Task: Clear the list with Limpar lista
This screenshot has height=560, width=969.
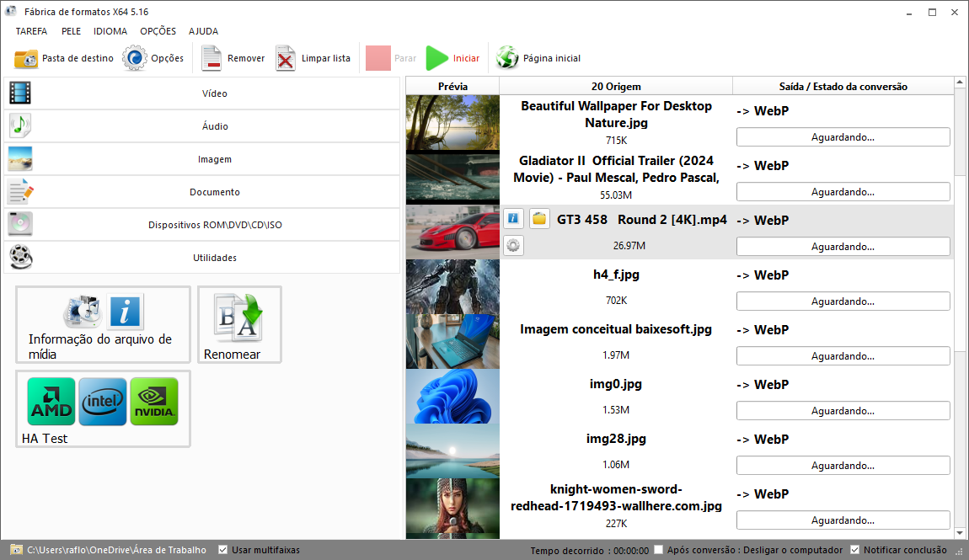Action: (286, 59)
